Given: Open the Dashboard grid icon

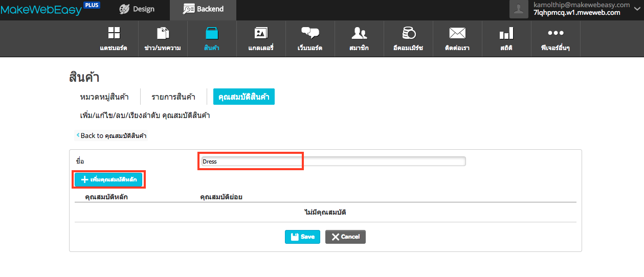Looking at the screenshot, I should pyautogui.click(x=114, y=34).
